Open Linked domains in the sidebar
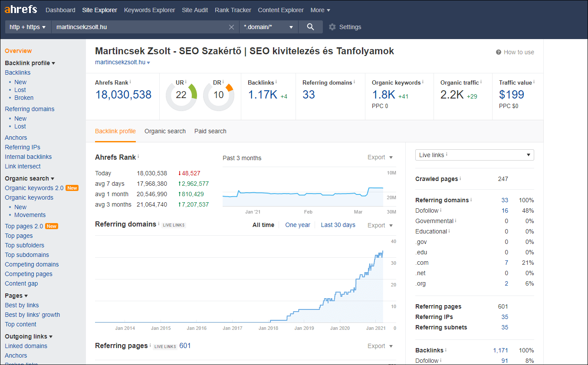This screenshot has width=588, height=365. click(26, 346)
